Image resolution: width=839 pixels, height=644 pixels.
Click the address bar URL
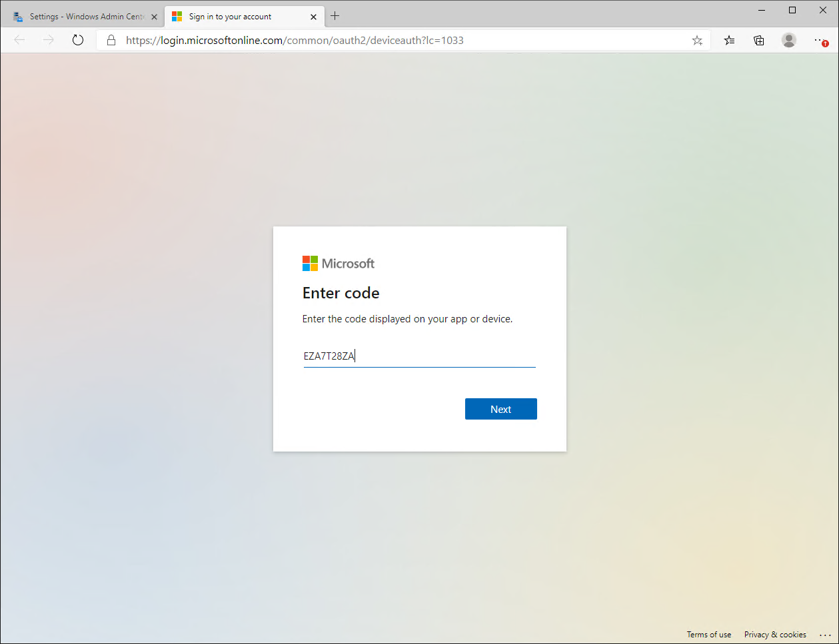tap(295, 41)
